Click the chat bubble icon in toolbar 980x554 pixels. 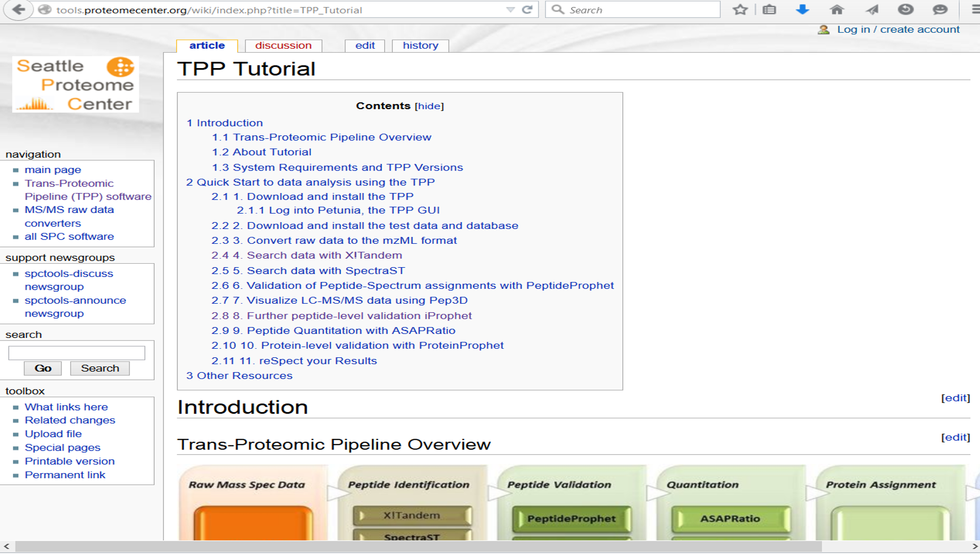point(940,10)
